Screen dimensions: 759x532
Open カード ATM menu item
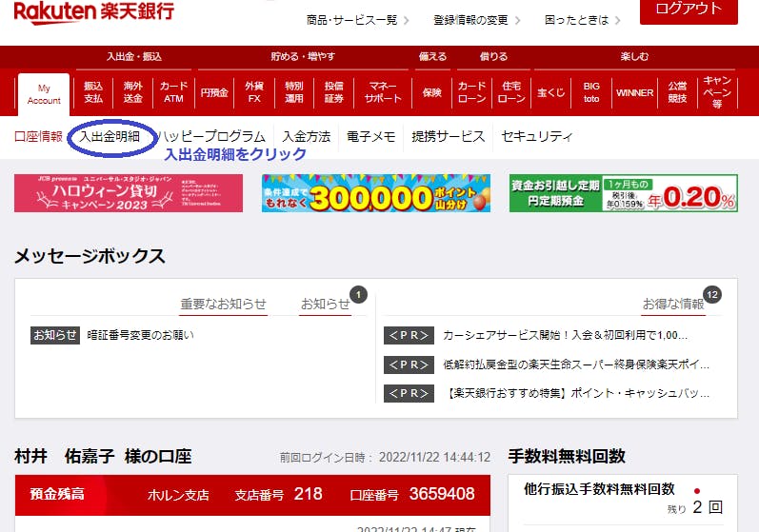[173, 92]
